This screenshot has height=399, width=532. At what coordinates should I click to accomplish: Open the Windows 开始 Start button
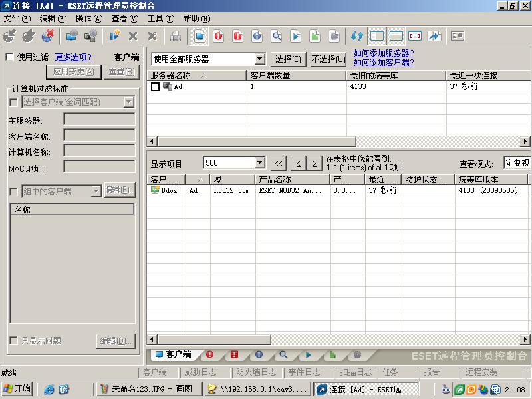click(x=17, y=389)
